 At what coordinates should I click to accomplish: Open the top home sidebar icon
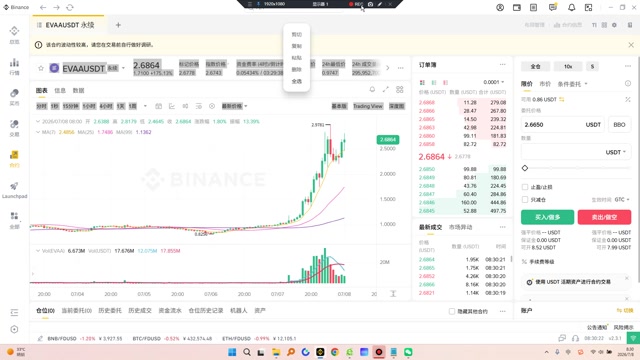tap(14, 31)
